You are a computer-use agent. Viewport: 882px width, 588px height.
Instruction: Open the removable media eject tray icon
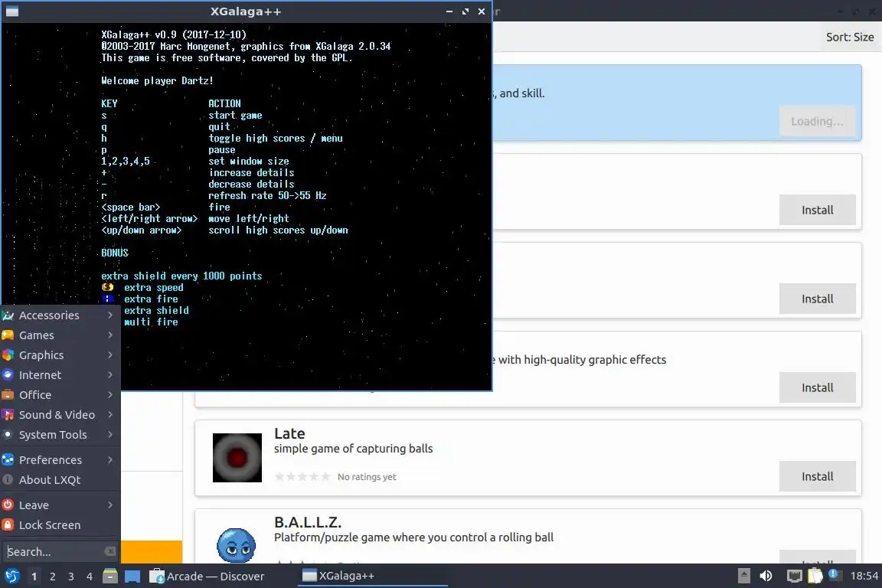pos(743,576)
